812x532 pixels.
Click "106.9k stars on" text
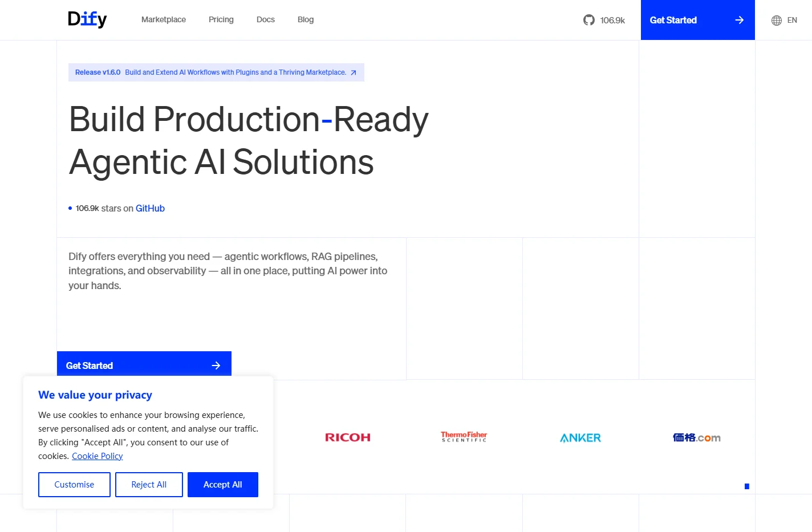point(105,208)
